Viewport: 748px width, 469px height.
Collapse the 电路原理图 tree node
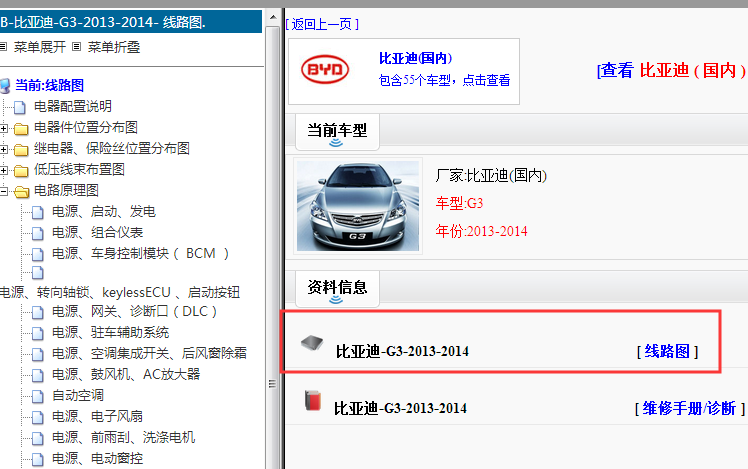click(x=3, y=191)
